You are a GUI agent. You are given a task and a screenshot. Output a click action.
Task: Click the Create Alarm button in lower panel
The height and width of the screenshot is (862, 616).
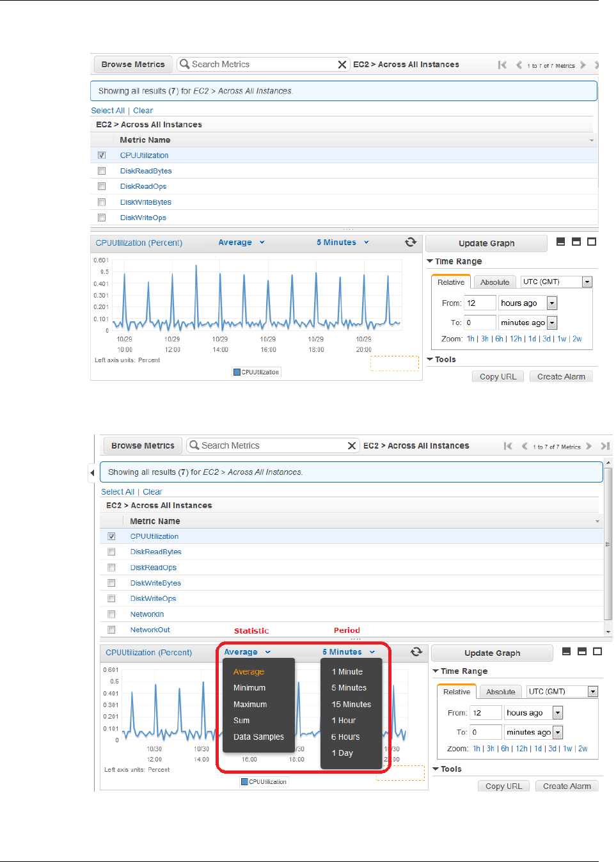point(567,786)
